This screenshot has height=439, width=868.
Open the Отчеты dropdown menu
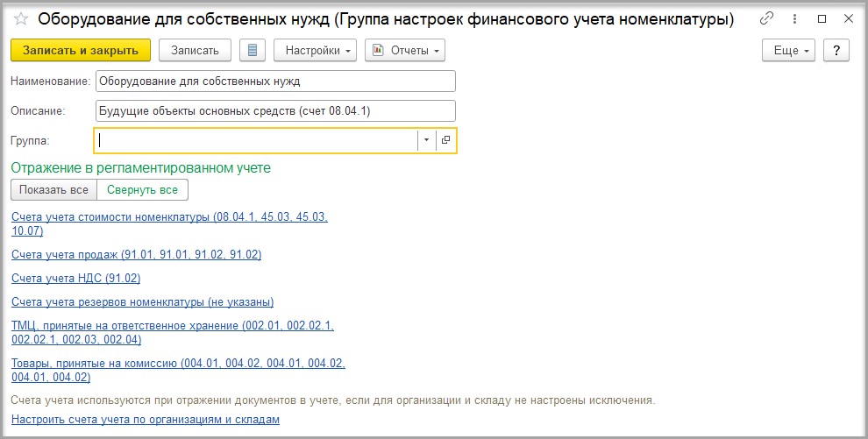(x=405, y=50)
